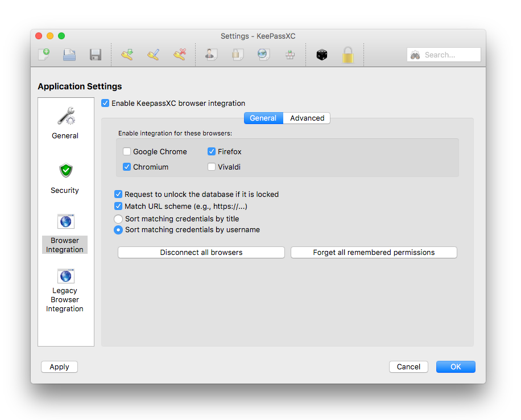This screenshot has width=521, height=420.
Task: Open an existing database via the toolbar
Action: (69, 54)
